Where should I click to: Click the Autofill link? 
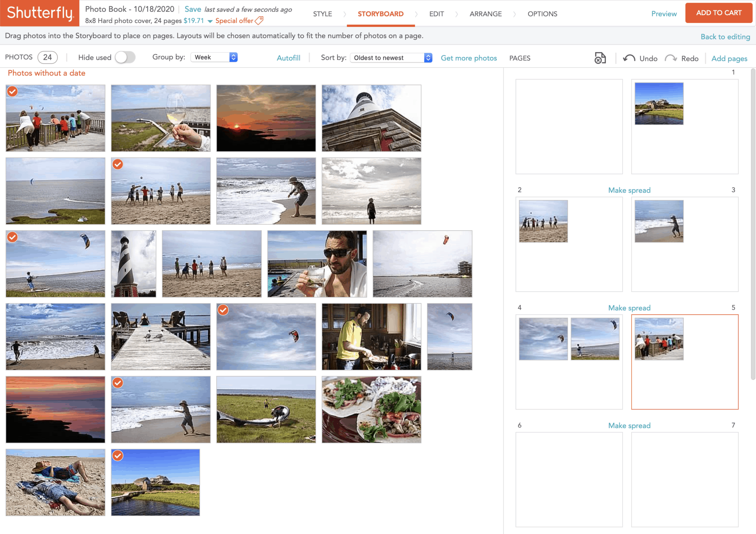click(x=289, y=58)
